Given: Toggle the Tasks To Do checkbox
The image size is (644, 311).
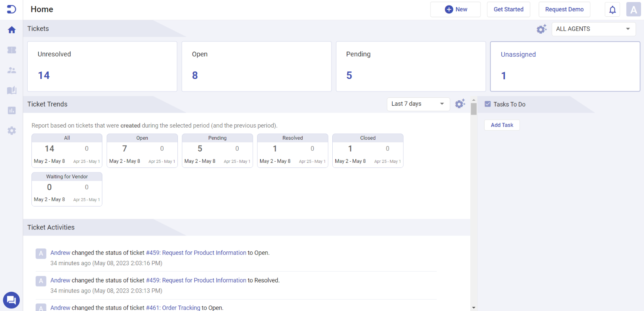Looking at the screenshot, I should (x=488, y=104).
